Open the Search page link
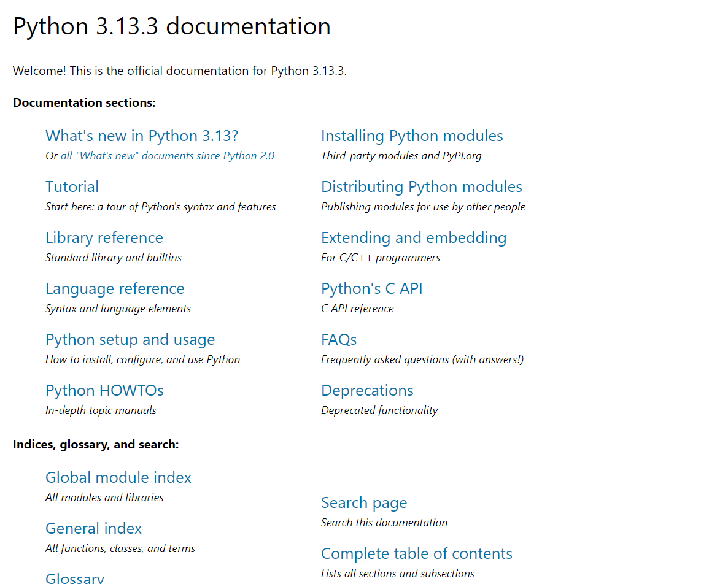 tap(364, 503)
